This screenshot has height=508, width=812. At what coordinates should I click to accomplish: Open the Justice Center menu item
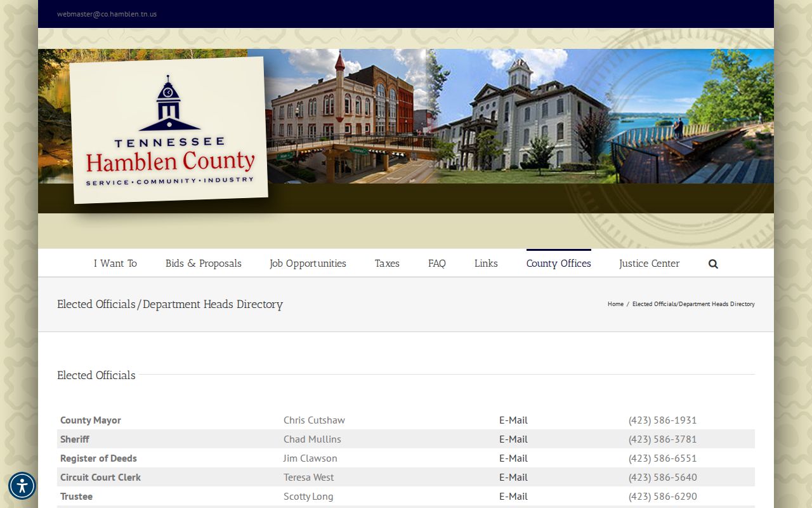[650, 263]
